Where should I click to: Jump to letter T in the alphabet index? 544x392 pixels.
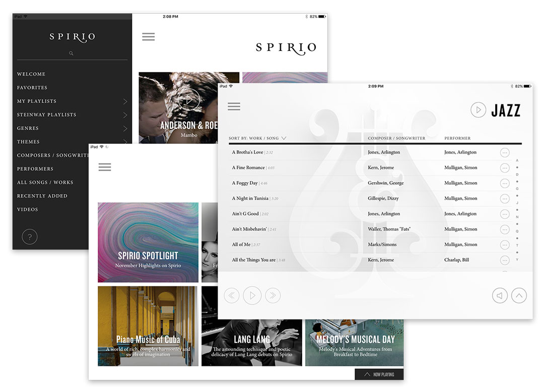517,246
